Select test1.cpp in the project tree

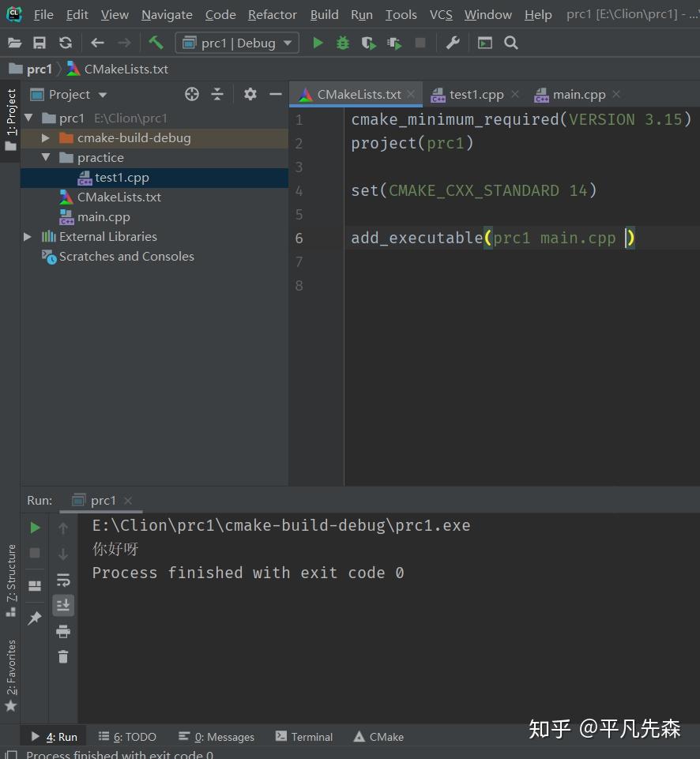tap(122, 178)
